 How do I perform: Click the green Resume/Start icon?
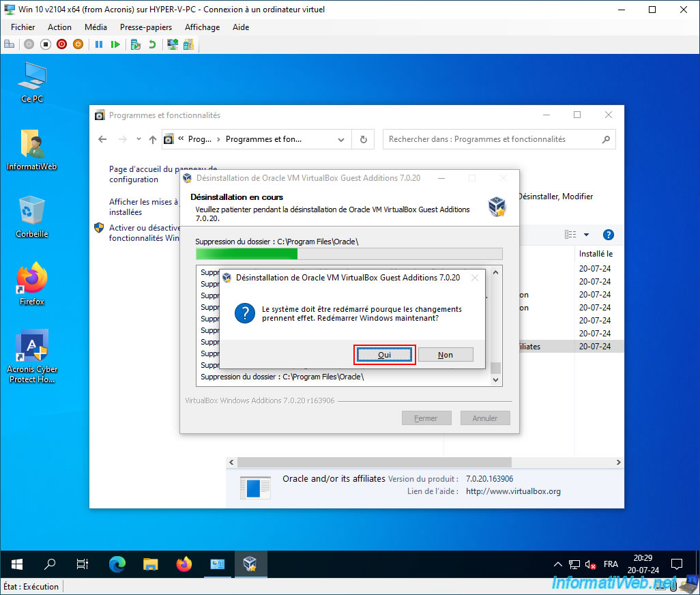[115, 44]
